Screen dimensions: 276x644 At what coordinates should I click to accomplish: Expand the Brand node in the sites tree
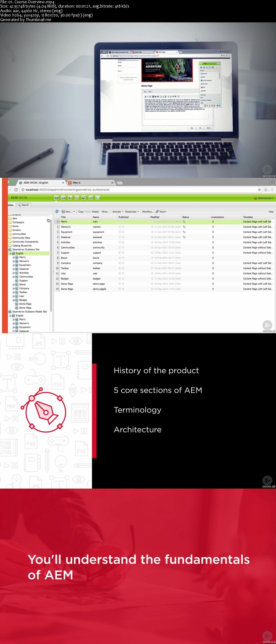[13, 284]
